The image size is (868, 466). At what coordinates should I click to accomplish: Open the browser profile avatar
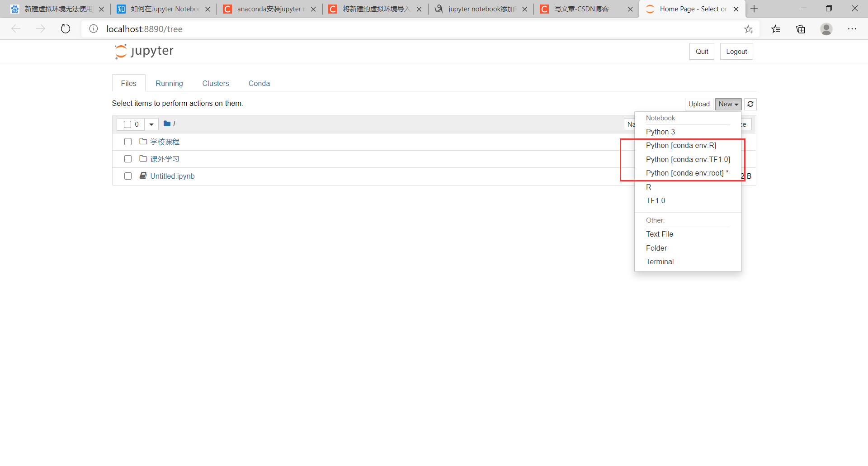point(826,29)
